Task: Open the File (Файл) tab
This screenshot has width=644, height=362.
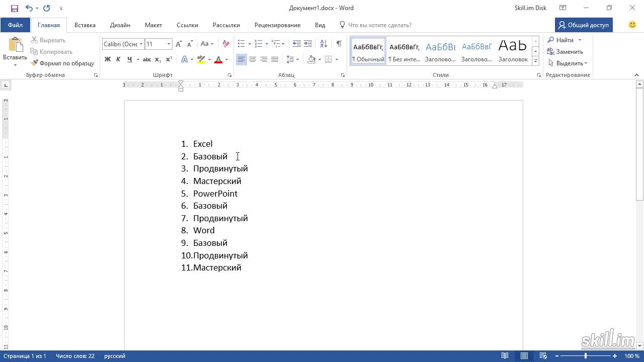Action: [15, 25]
